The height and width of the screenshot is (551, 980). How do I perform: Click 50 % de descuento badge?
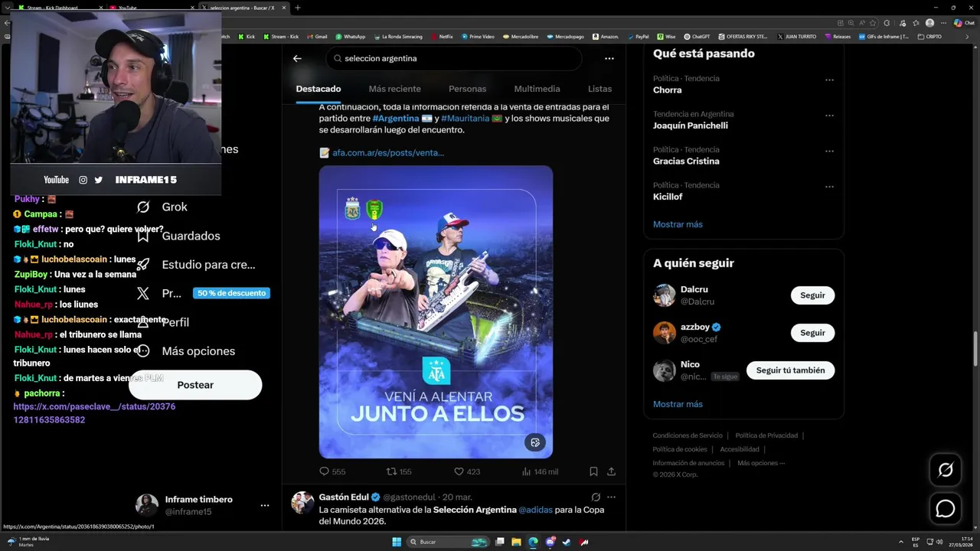point(231,293)
